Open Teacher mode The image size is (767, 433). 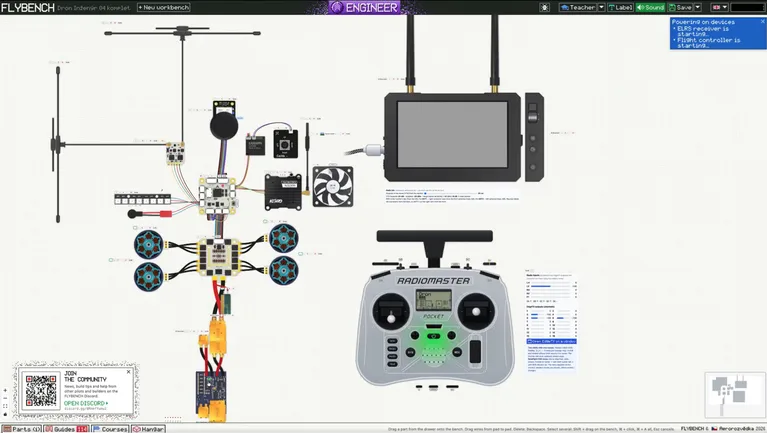pos(578,7)
